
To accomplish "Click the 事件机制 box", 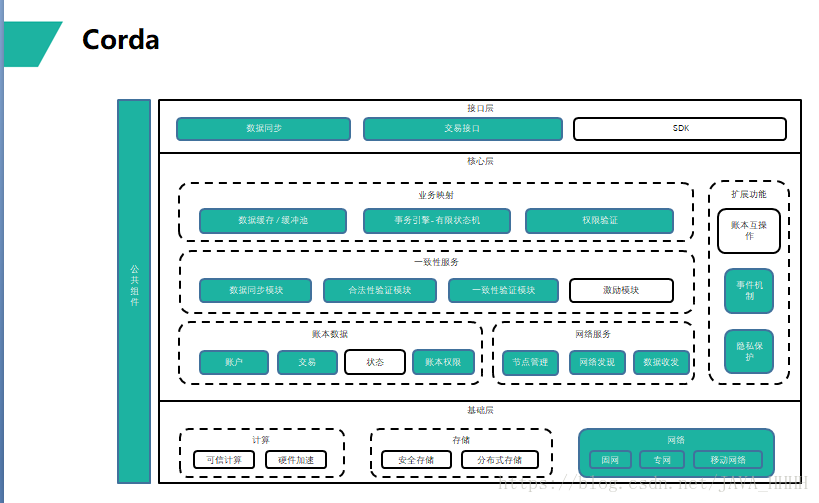I will click(749, 291).
